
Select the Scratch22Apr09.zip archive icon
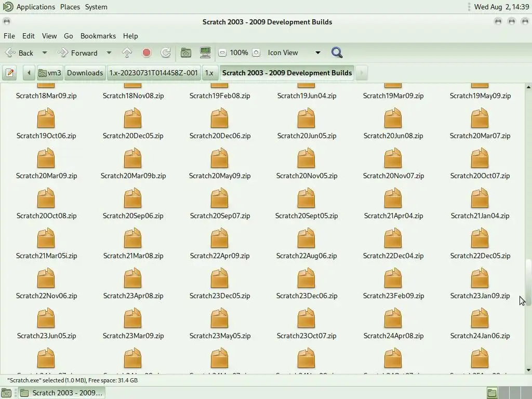coord(220,238)
